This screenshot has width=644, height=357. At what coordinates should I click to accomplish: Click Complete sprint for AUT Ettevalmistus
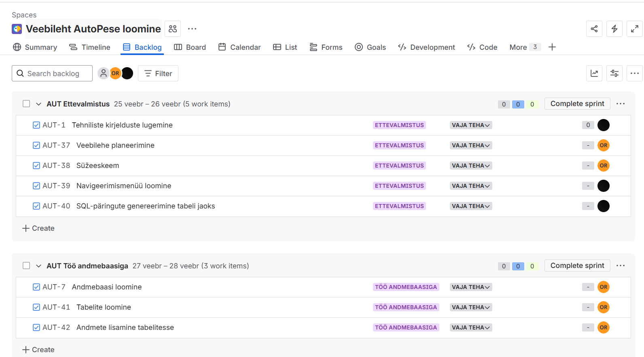click(x=577, y=104)
